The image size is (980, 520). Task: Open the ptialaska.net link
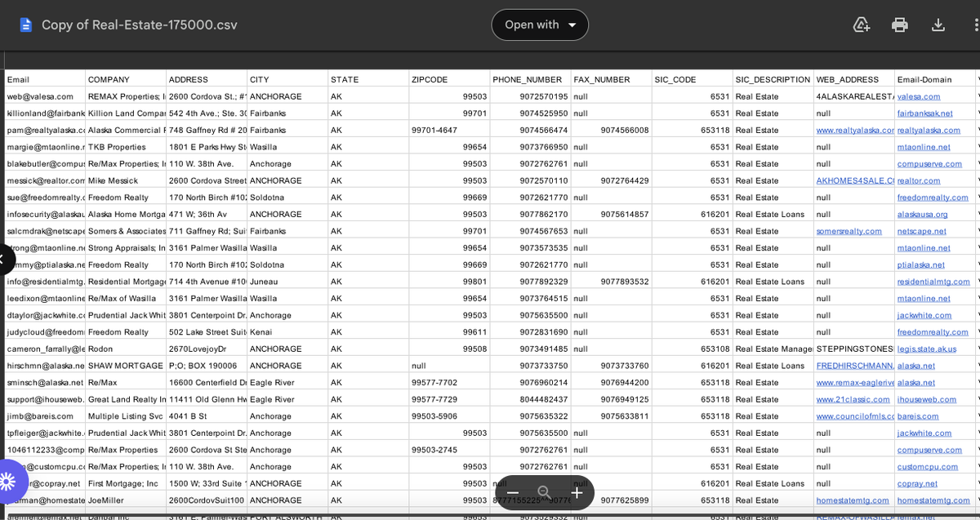[920, 264]
